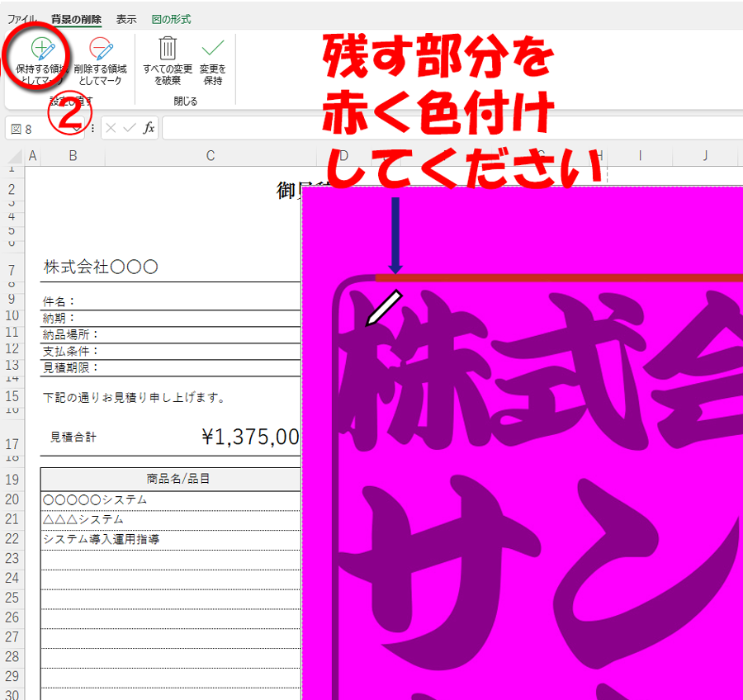Click the green checkmark to keep changes

tap(212, 62)
